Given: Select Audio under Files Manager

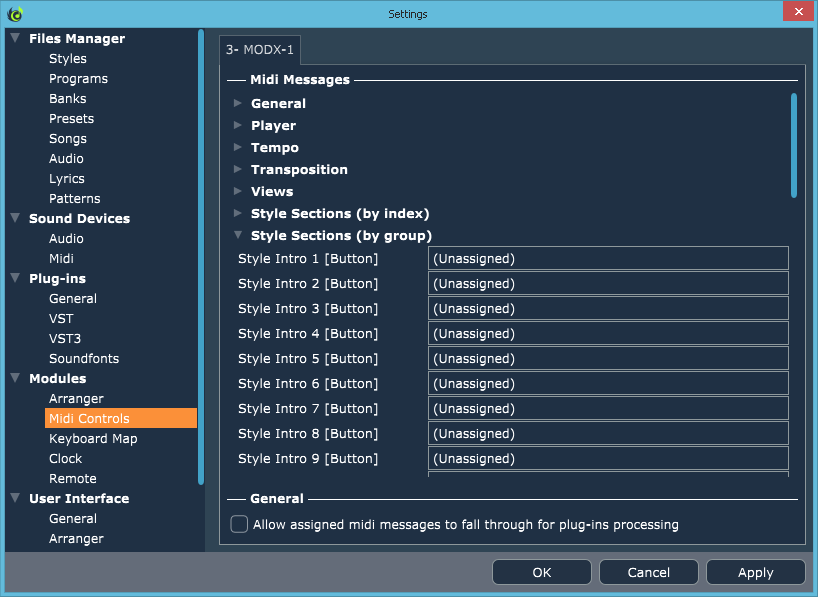Looking at the screenshot, I should coord(66,159).
